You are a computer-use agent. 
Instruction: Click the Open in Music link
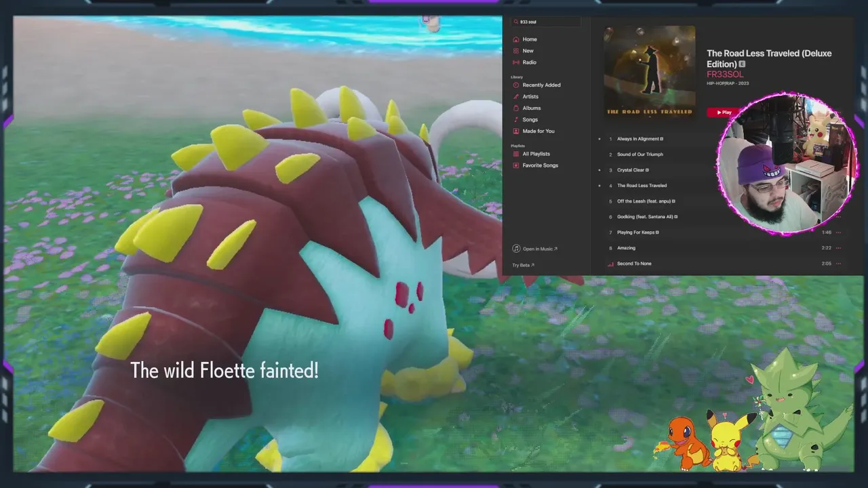[535, 249]
